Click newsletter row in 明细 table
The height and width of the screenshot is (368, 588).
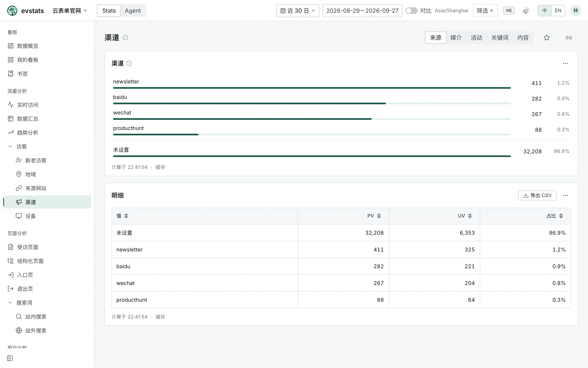pyautogui.click(x=341, y=249)
